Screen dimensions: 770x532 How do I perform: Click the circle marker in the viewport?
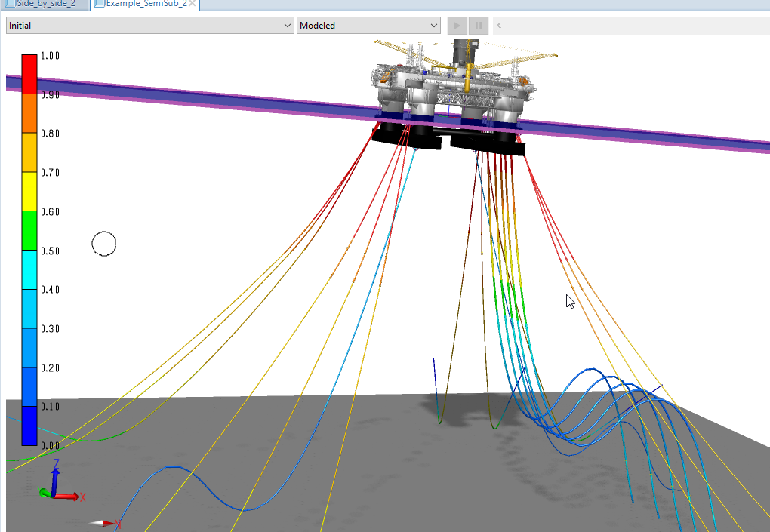[x=104, y=244]
